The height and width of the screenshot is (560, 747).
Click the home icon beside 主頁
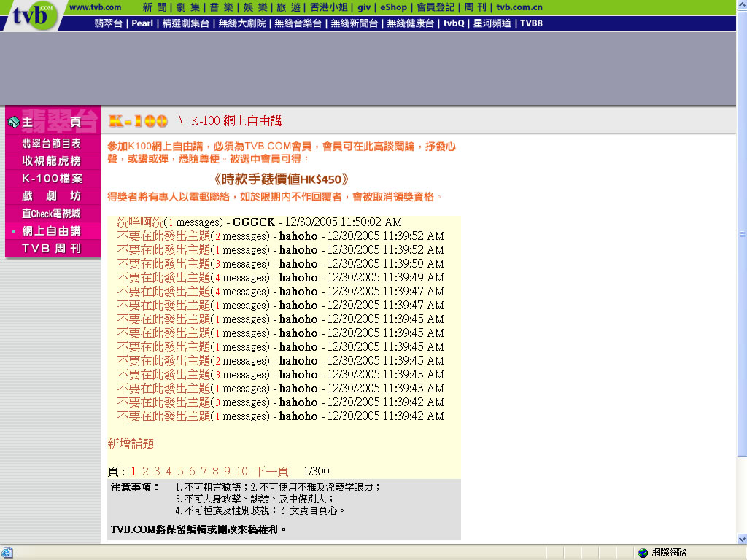tap(13, 122)
